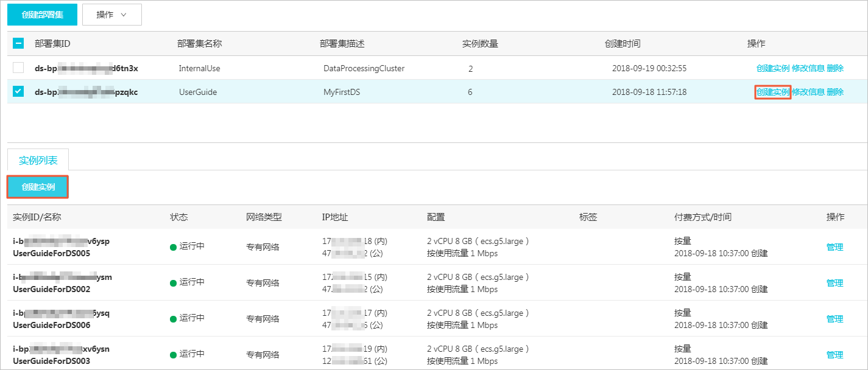Click the 部署集描述 column header
Screen dimensions: 868x370
[342, 44]
